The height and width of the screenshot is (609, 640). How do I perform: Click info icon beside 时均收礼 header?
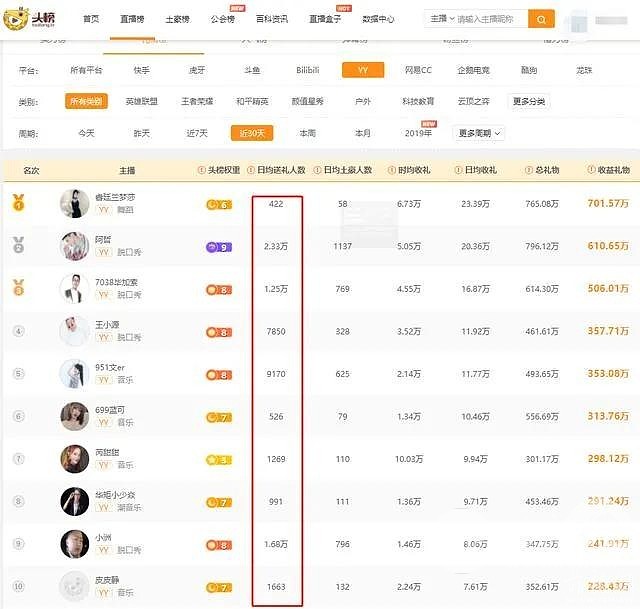[391, 170]
